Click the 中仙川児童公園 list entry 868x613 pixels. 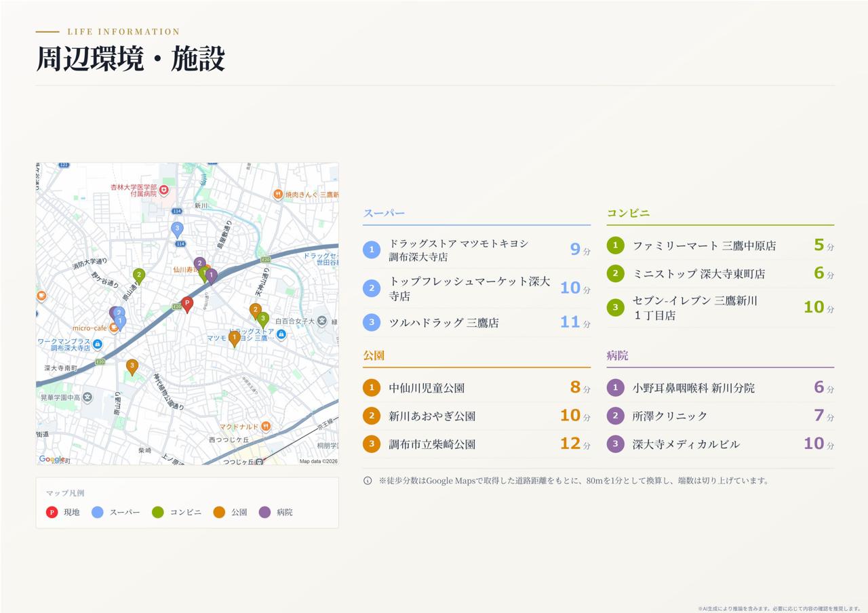[477, 388]
